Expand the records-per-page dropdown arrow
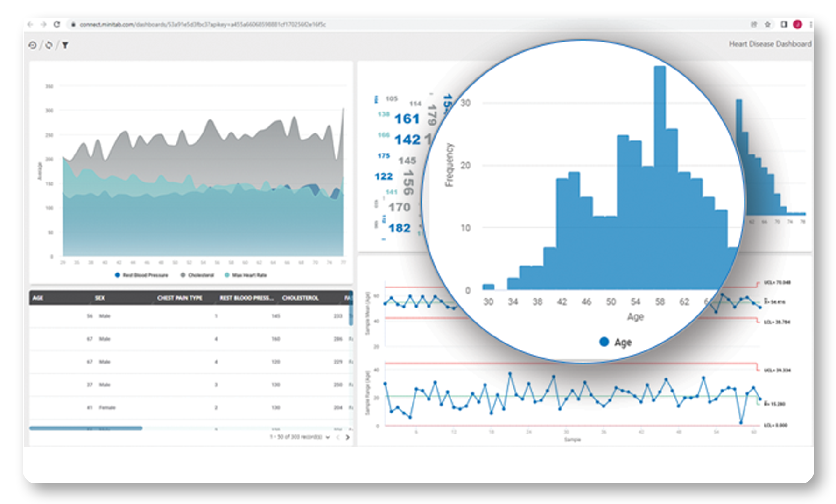 coord(328,437)
